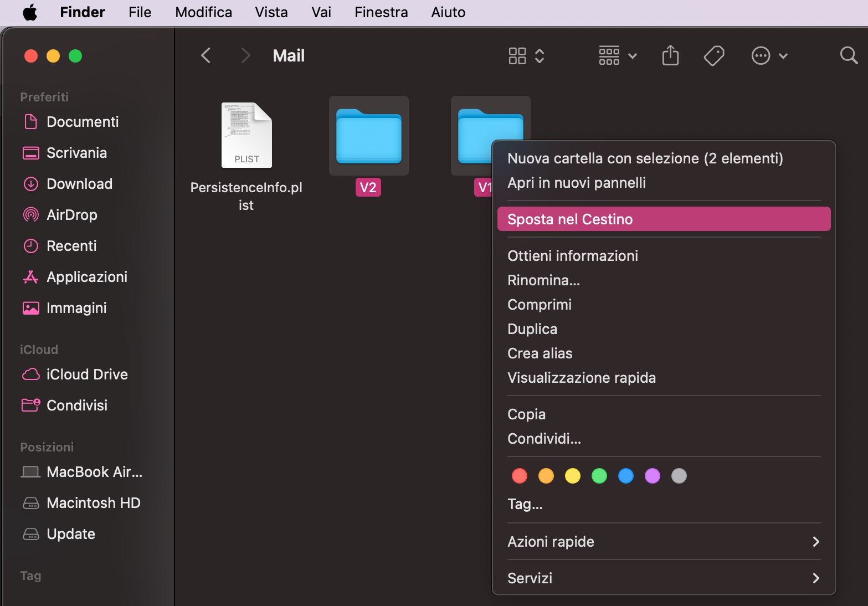Click the Macintosh HD drive icon
The height and width of the screenshot is (606, 868).
pyautogui.click(x=31, y=503)
